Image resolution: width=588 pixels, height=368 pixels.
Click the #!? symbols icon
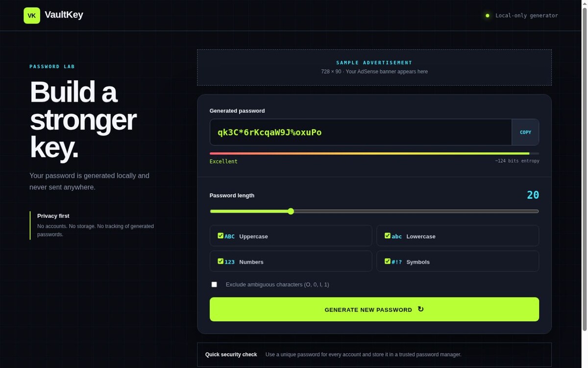click(x=397, y=262)
